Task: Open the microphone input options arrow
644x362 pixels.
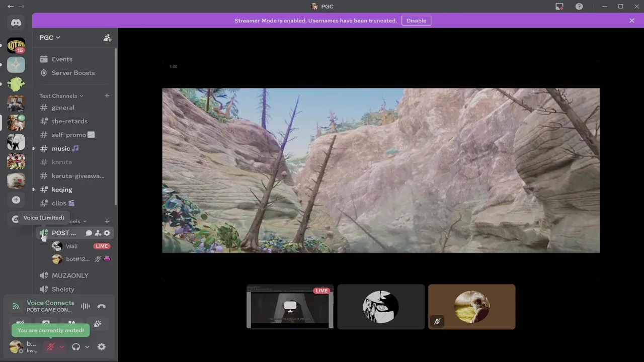Action: [x=61, y=347]
